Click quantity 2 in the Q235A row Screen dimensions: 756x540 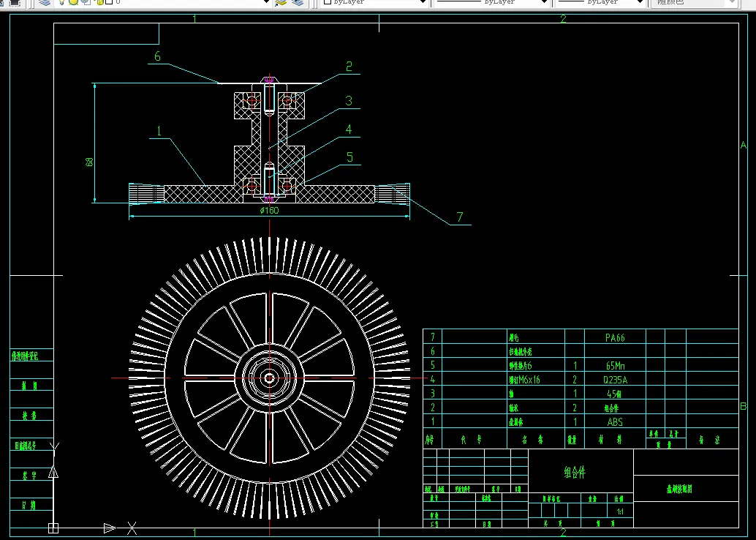click(575, 380)
